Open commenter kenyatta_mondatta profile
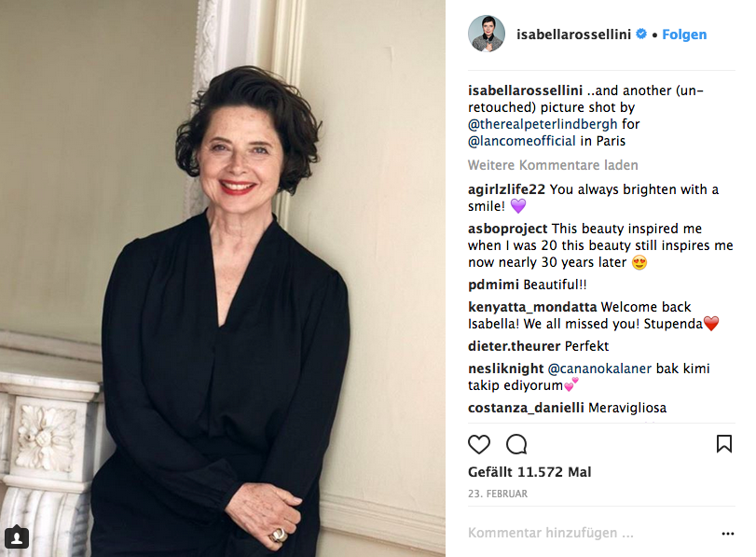The height and width of the screenshot is (557, 756). click(x=532, y=307)
